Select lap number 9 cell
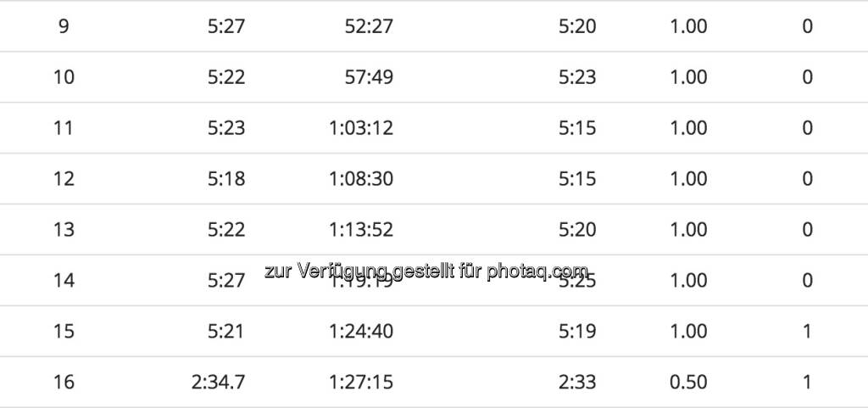Screen dimensions: 868x408 pos(64,26)
